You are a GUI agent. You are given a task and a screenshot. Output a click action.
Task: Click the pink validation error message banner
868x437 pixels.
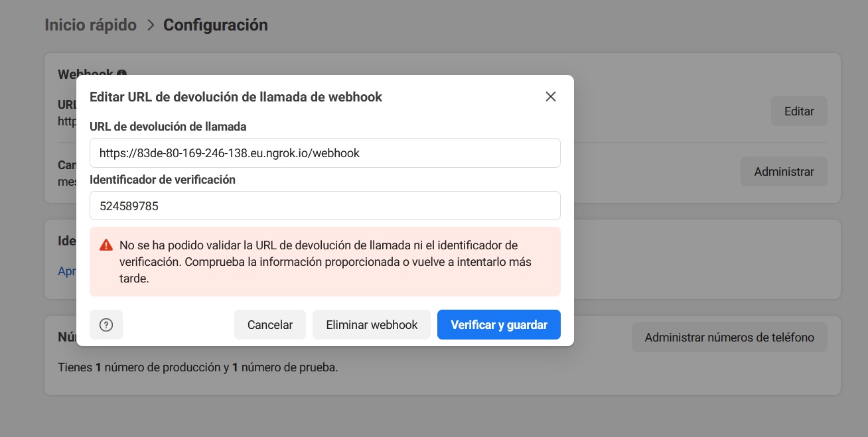[325, 261]
